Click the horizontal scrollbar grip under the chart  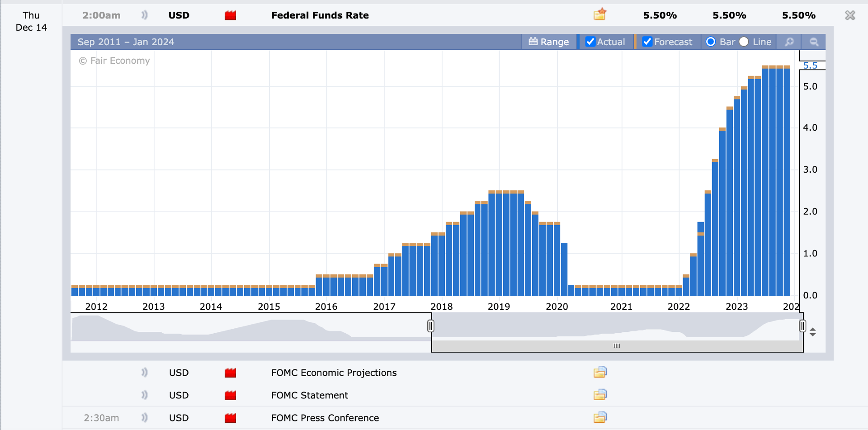pos(617,346)
